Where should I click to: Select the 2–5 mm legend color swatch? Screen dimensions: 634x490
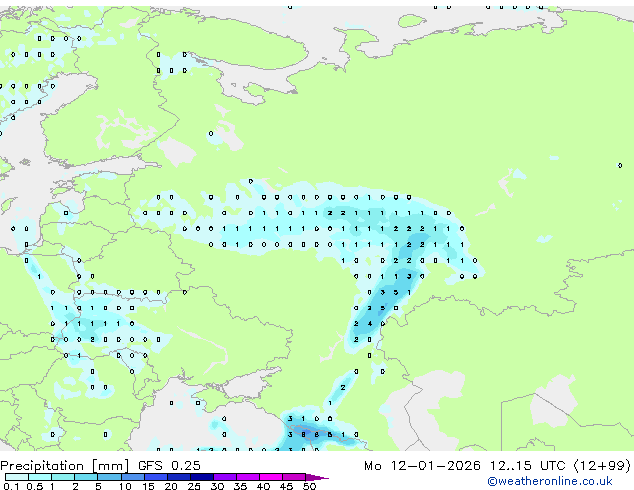(x=86, y=477)
